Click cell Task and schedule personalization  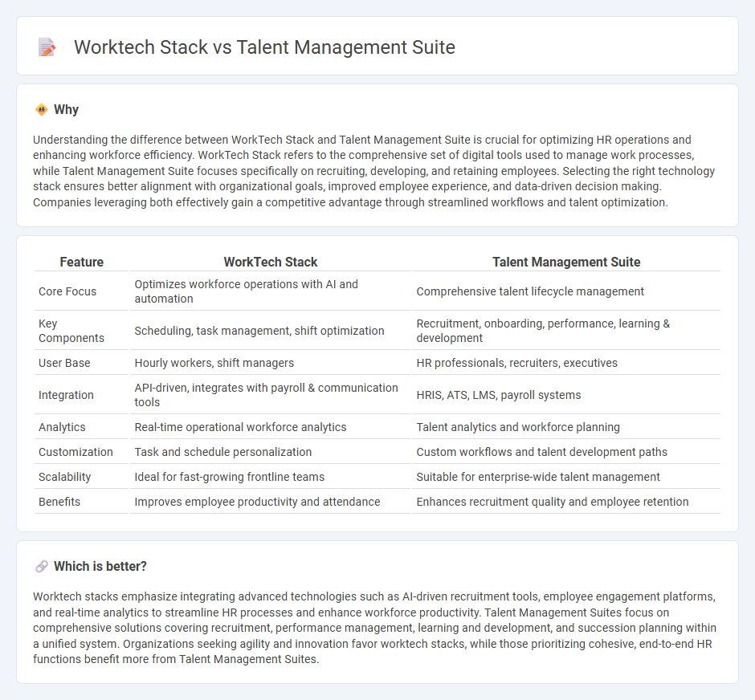[x=270, y=452]
